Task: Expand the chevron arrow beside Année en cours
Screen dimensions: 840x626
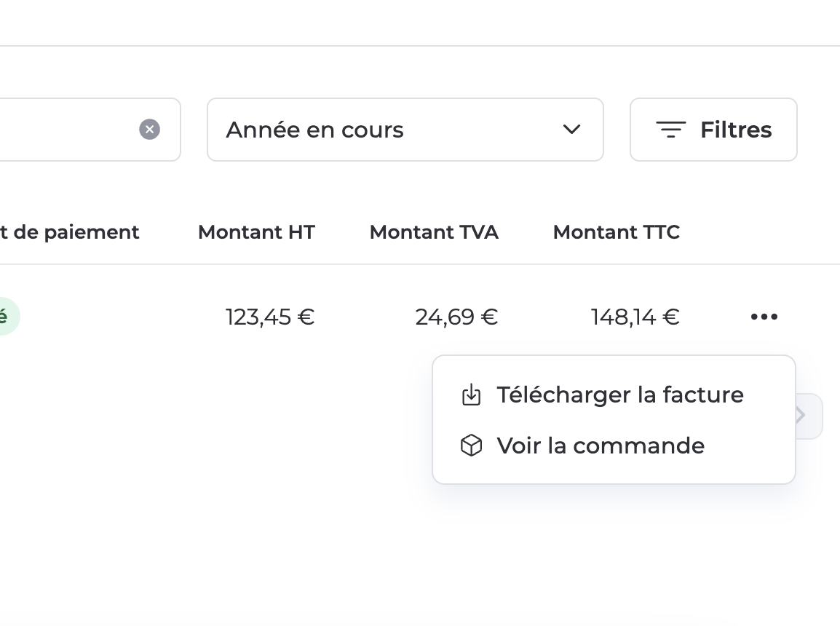Action: [x=571, y=130]
